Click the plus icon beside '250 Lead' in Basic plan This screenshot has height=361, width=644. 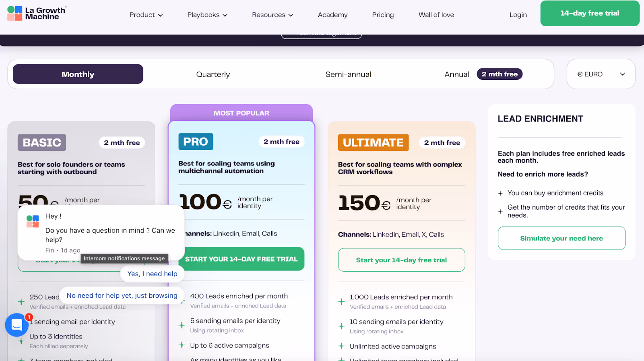click(21, 301)
